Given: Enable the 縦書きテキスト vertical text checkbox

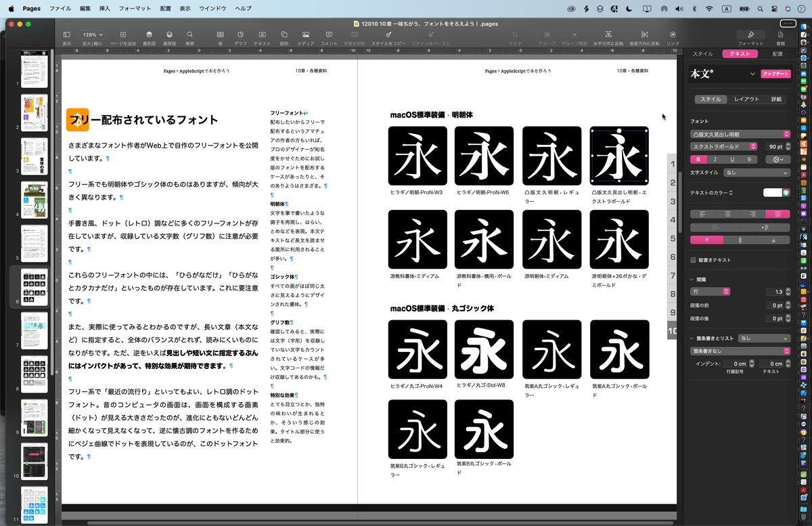Looking at the screenshot, I should (x=693, y=260).
